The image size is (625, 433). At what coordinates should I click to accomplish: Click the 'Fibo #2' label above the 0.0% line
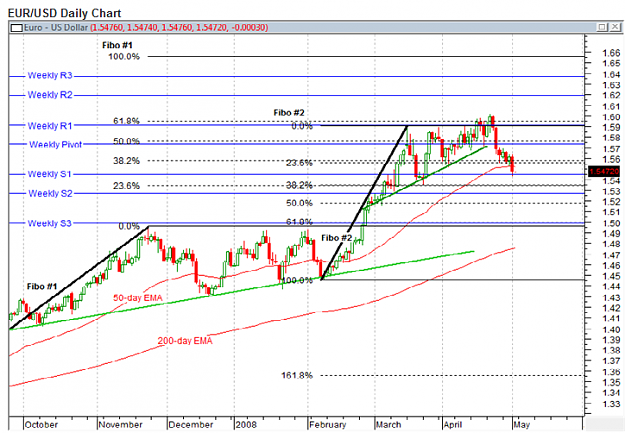click(x=289, y=113)
